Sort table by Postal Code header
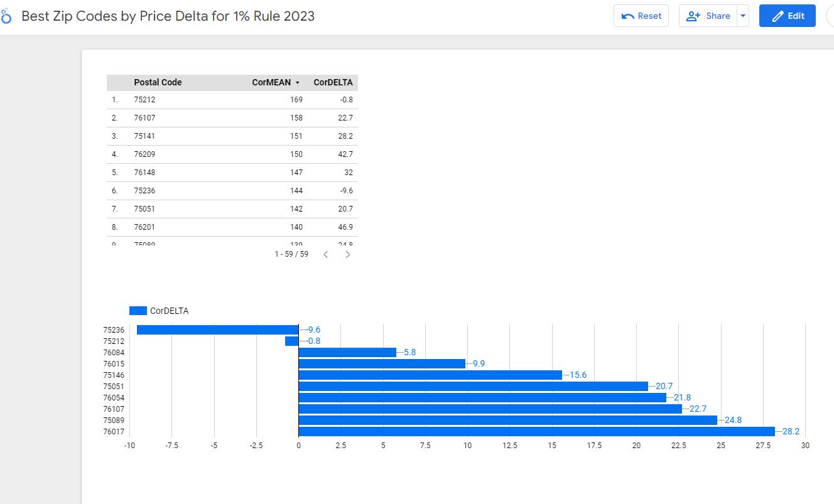The width and height of the screenshot is (834, 504). 158,82
